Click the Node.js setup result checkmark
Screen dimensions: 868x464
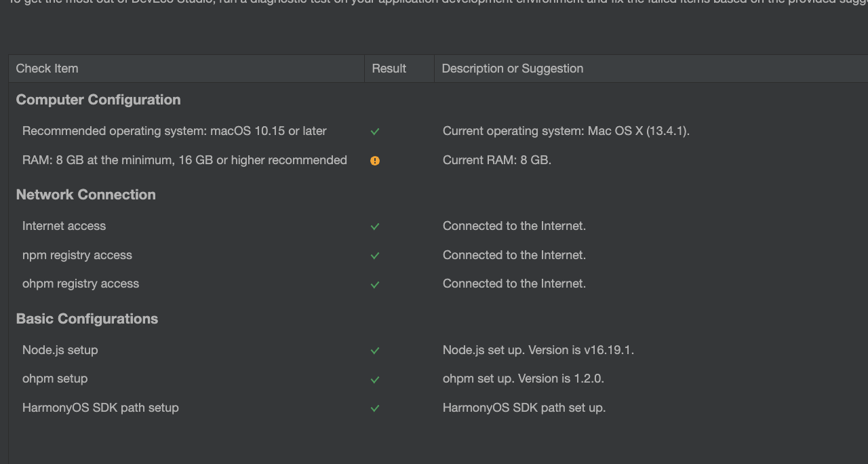tap(375, 351)
